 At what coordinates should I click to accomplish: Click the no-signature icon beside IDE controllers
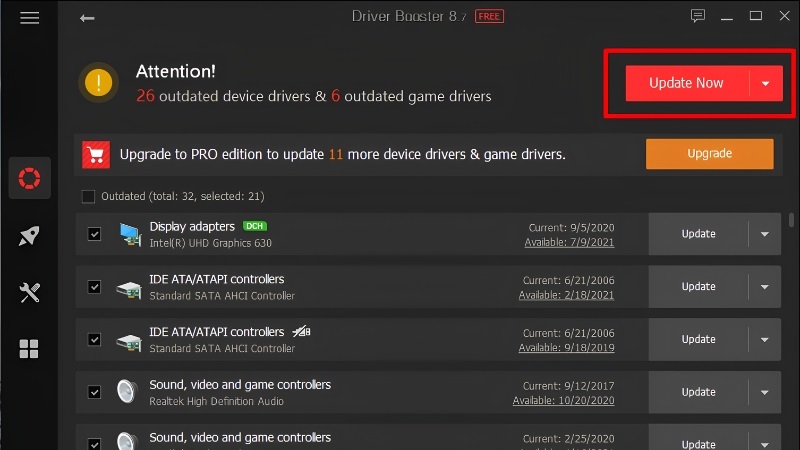(302, 332)
